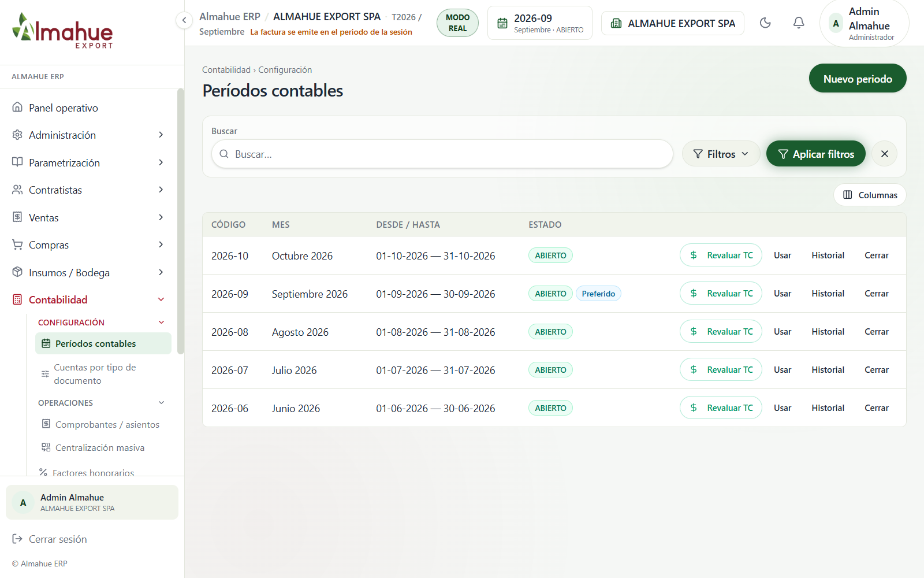Expand the Compras menu
Screen dimensions: 924x578
(x=88, y=244)
